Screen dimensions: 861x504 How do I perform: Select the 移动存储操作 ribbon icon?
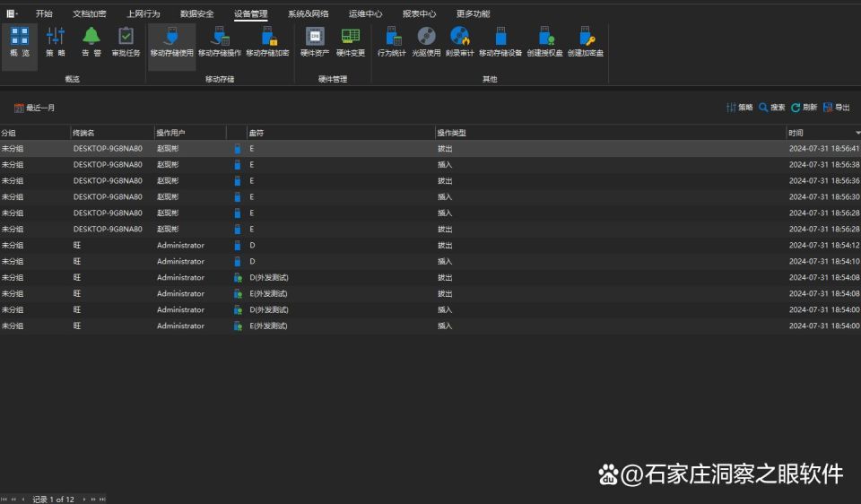[220, 42]
